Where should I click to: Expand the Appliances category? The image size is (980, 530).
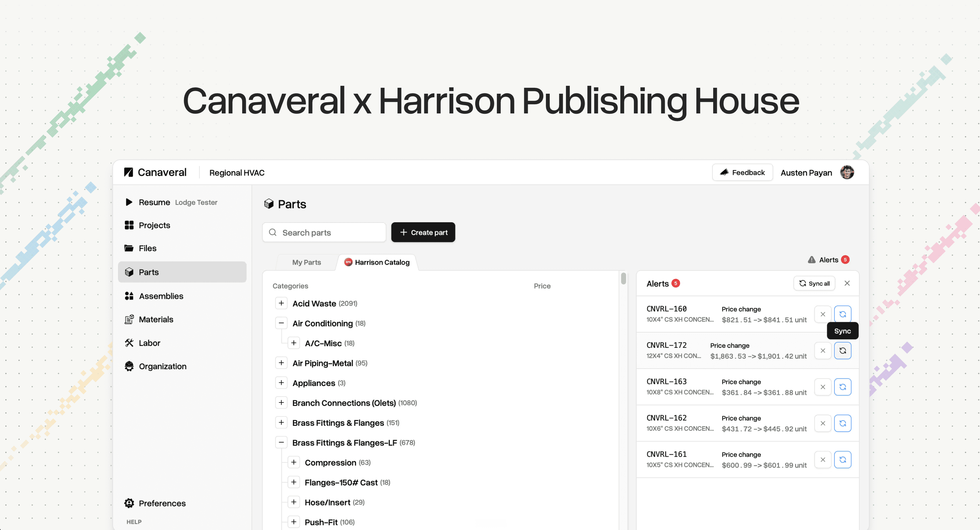click(x=281, y=383)
